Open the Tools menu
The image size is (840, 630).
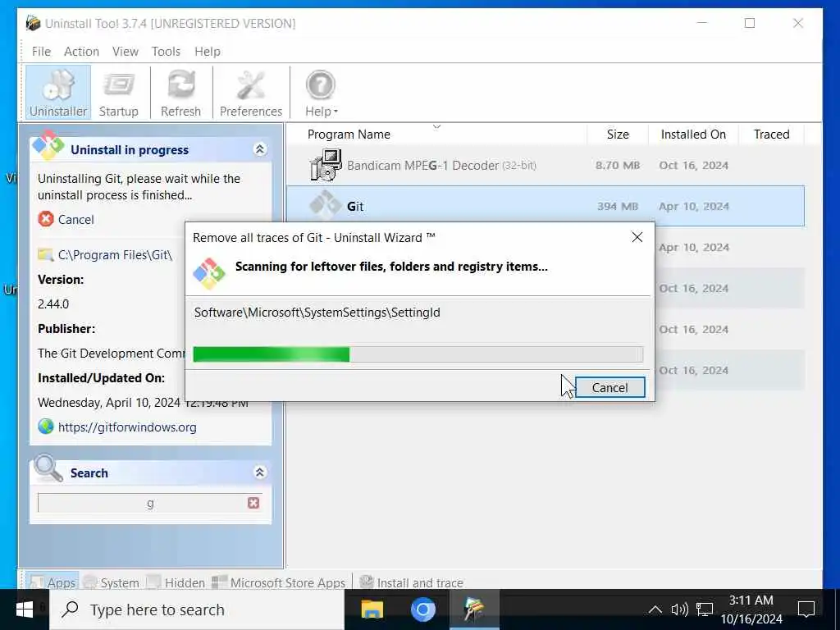pyautogui.click(x=166, y=52)
